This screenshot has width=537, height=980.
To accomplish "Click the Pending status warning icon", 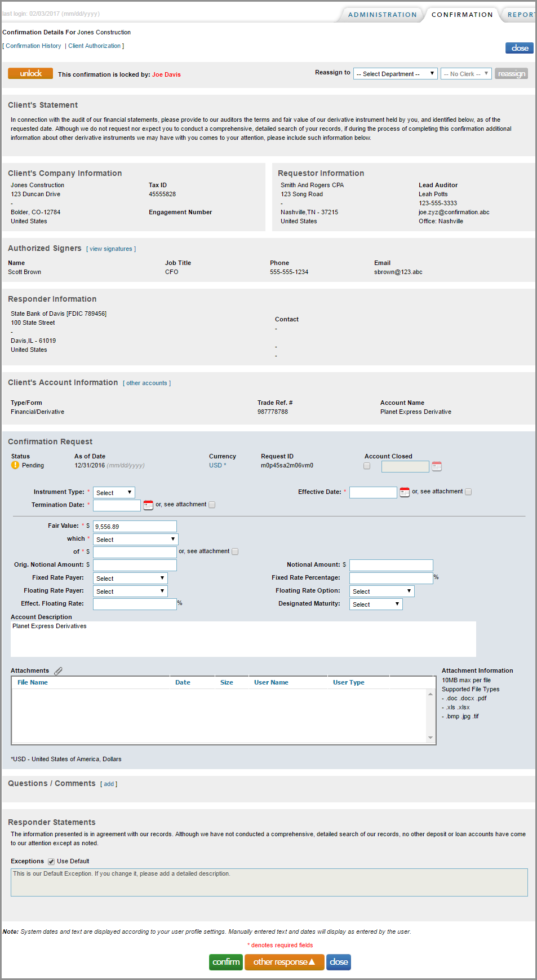I will [x=15, y=465].
